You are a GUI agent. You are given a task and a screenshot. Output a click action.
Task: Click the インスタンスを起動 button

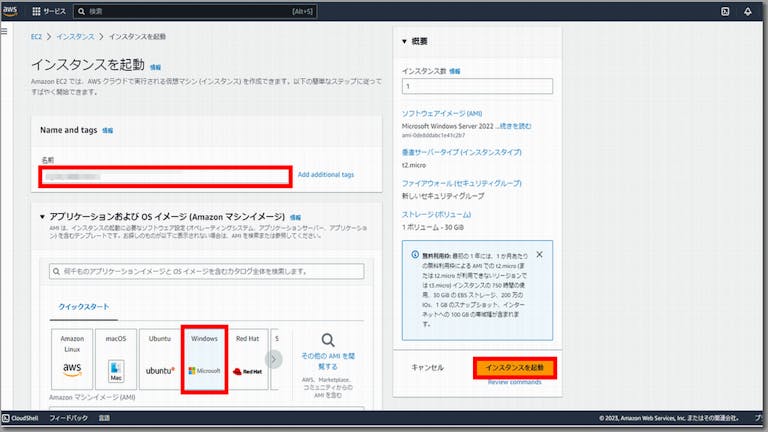point(515,368)
